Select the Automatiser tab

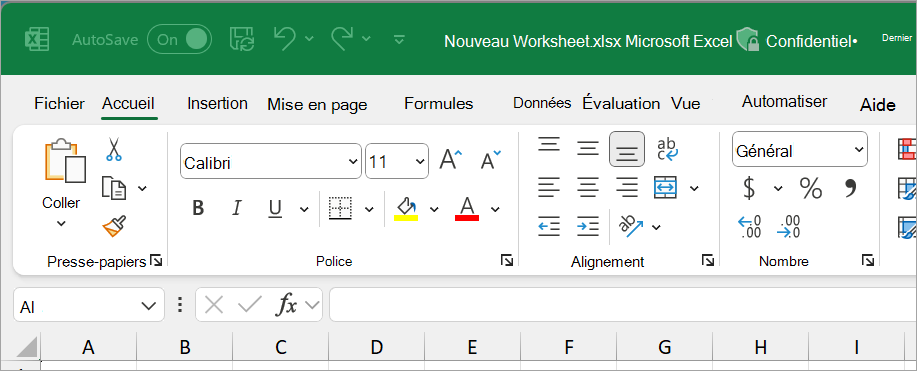[x=784, y=101]
